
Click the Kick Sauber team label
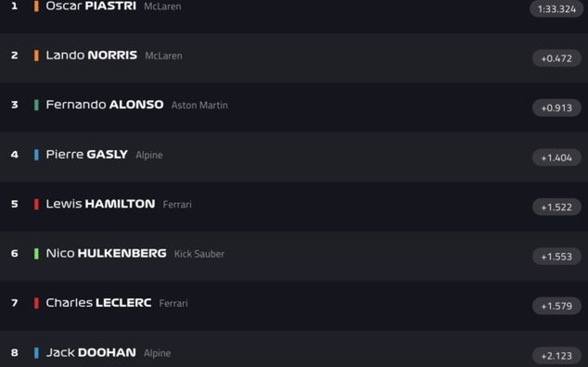pyautogui.click(x=199, y=254)
